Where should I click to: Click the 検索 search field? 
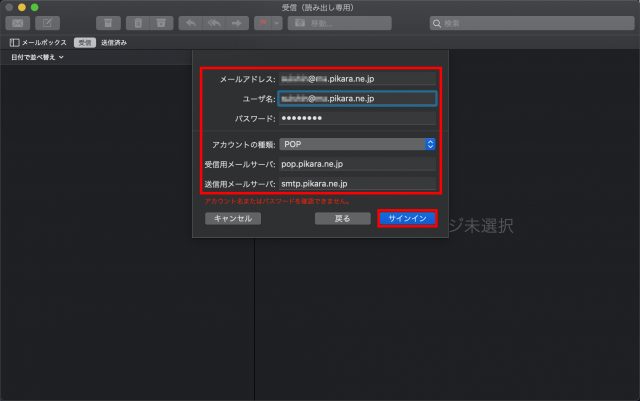(x=530, y=23)
